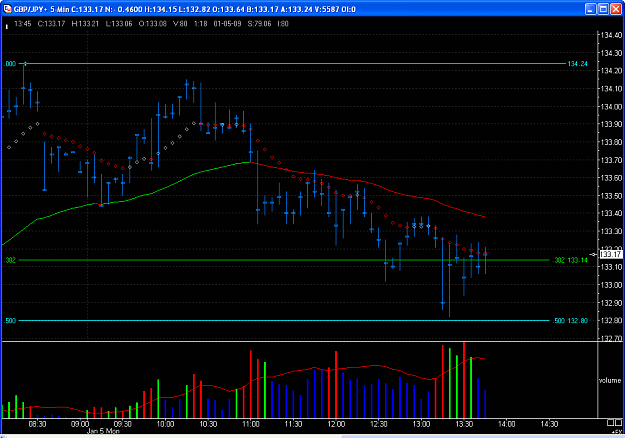This screenshot has width=625, height=438.
Task: Close the GBP/JPY chart window
Action: [616, 9]
